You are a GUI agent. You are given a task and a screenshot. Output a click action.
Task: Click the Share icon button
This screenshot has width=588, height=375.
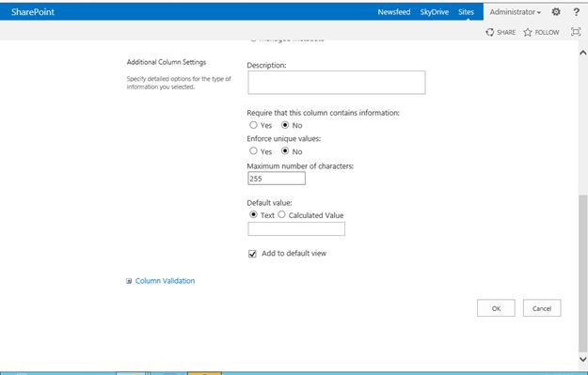501,32
